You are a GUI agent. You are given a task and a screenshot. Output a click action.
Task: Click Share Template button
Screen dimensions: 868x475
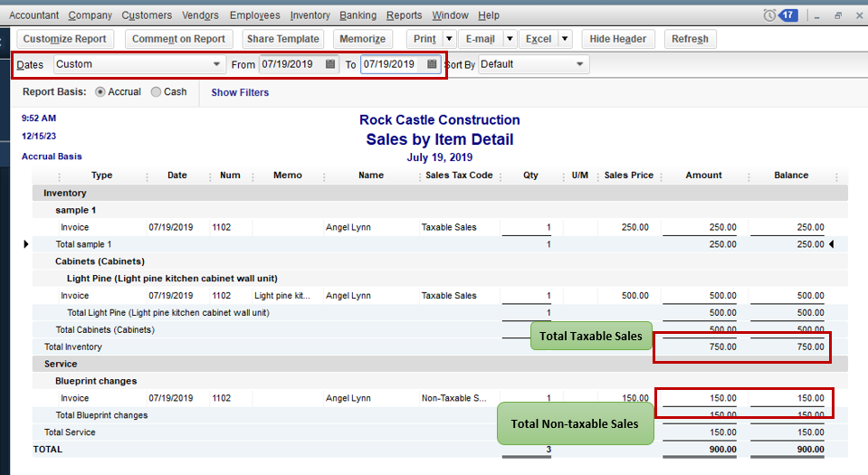click(283, 39)
